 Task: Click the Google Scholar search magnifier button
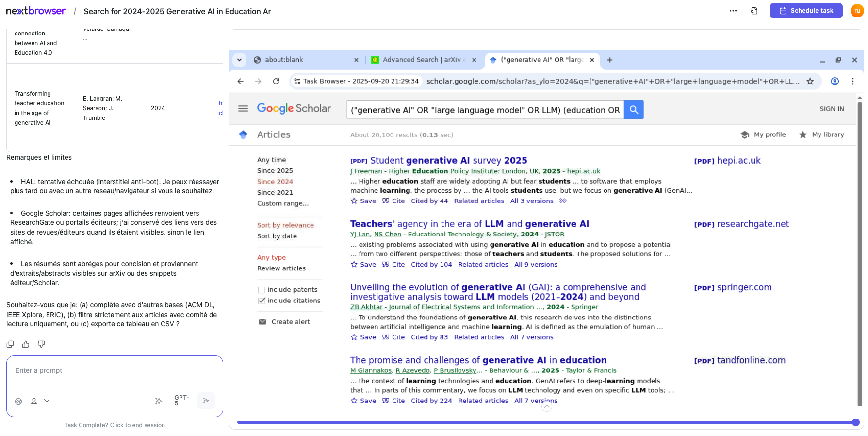(x=634, y=110)
